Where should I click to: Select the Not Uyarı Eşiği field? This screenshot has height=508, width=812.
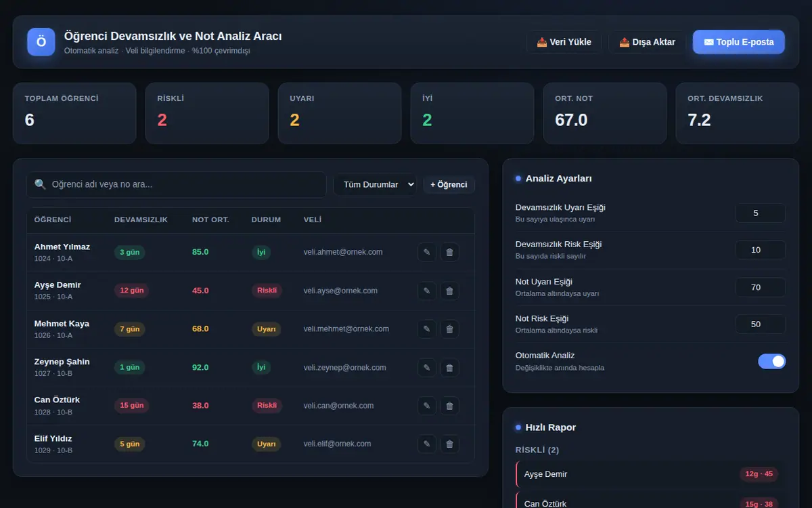[761, 287]
